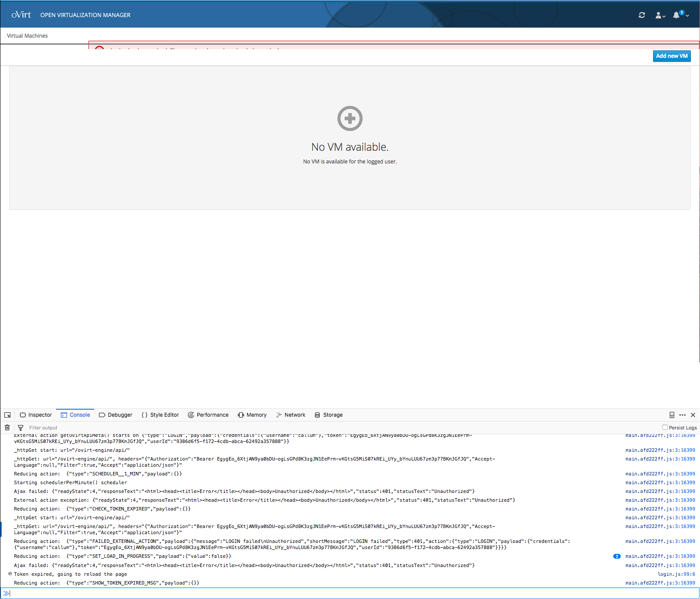Viewport: 700px width, 599px height.
Task: Switch to the Inspector tab
Action: tap(36, 415)
